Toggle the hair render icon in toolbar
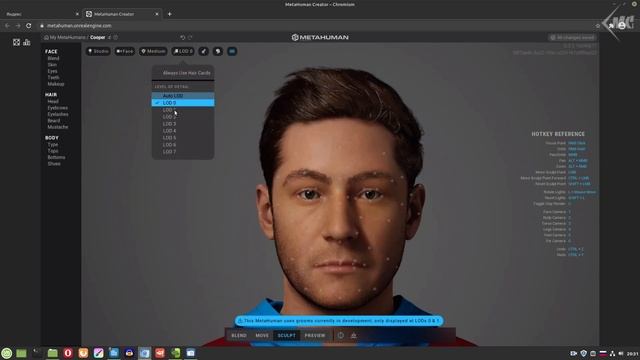Viewport: 640px width, 360px height. pyautogui.click(x=218, y=51)
